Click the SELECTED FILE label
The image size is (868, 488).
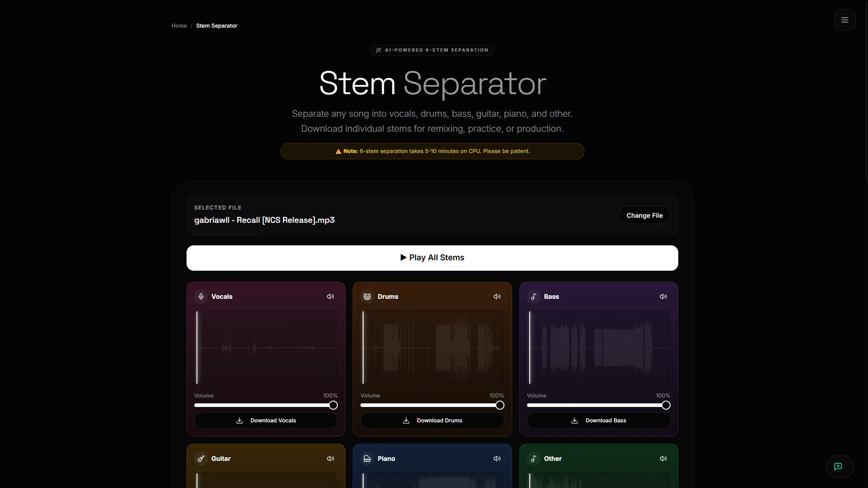(218, 208)
